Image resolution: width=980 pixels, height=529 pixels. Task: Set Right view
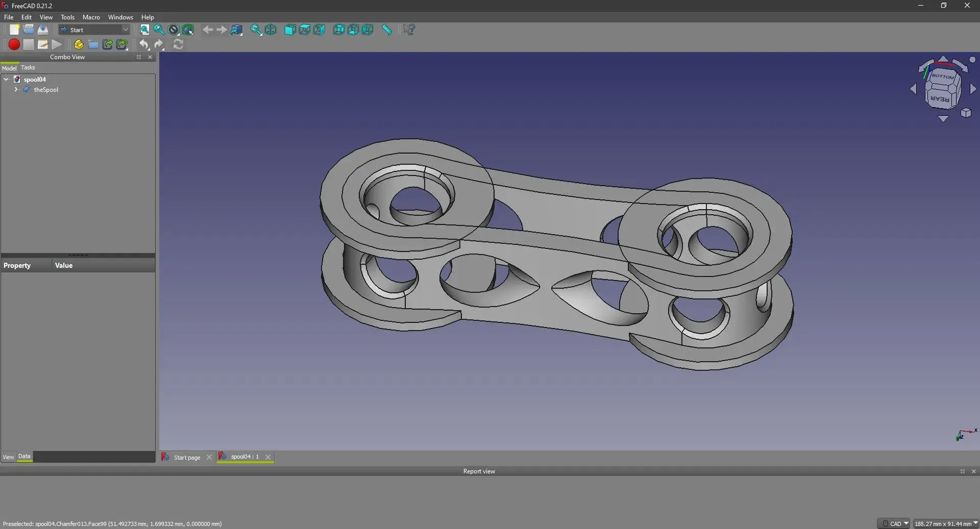tap(319, 30)
